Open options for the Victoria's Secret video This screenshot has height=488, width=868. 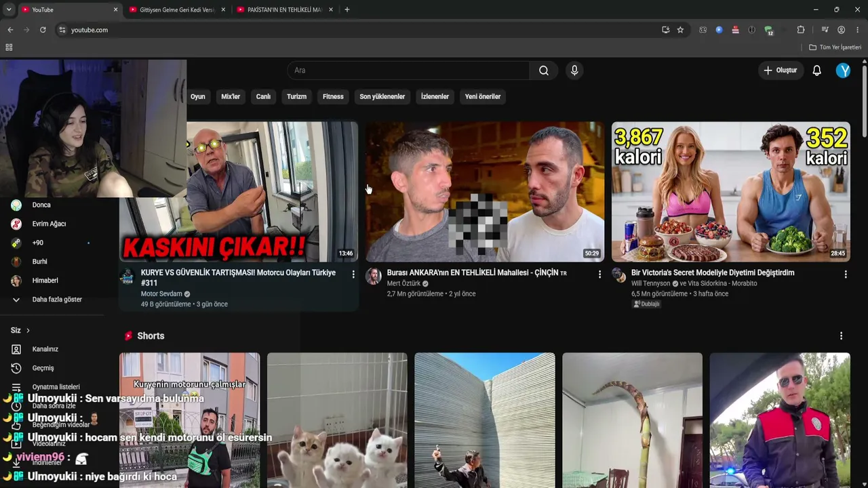pos(846,274)
